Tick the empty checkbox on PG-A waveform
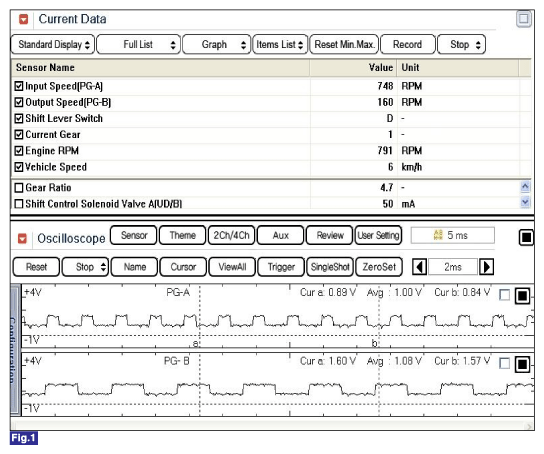 pos(504,295)
